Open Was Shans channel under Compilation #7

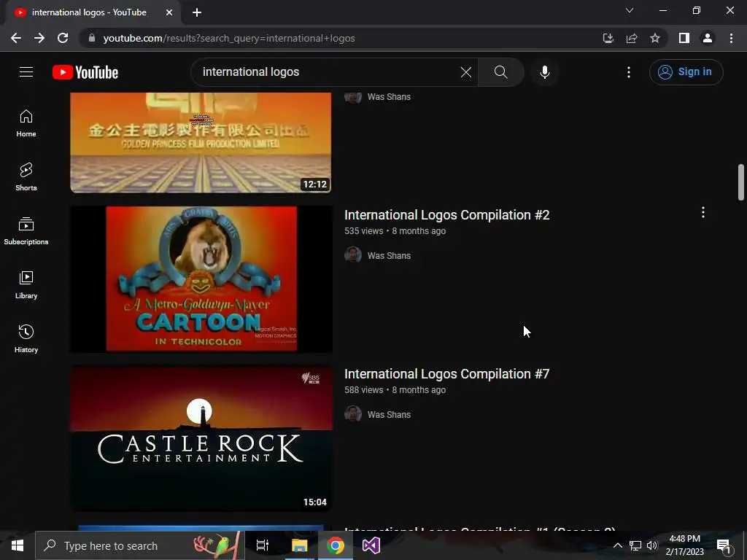tap(389, 415)
